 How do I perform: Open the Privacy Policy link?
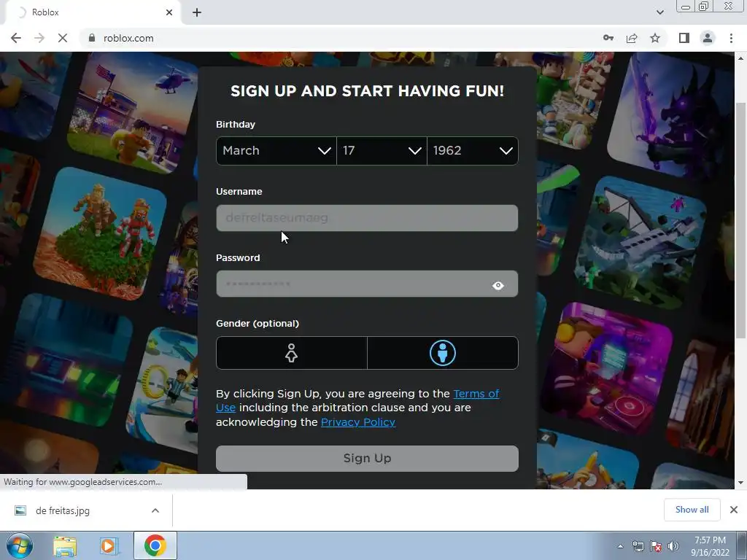pyautogui.click(x=358, y=422)
